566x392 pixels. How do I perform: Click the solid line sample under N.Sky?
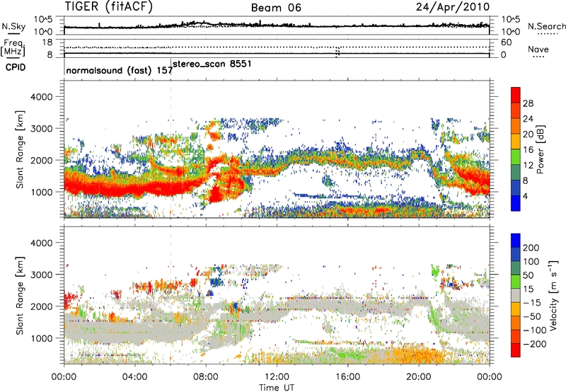click(x=13, y=33)
